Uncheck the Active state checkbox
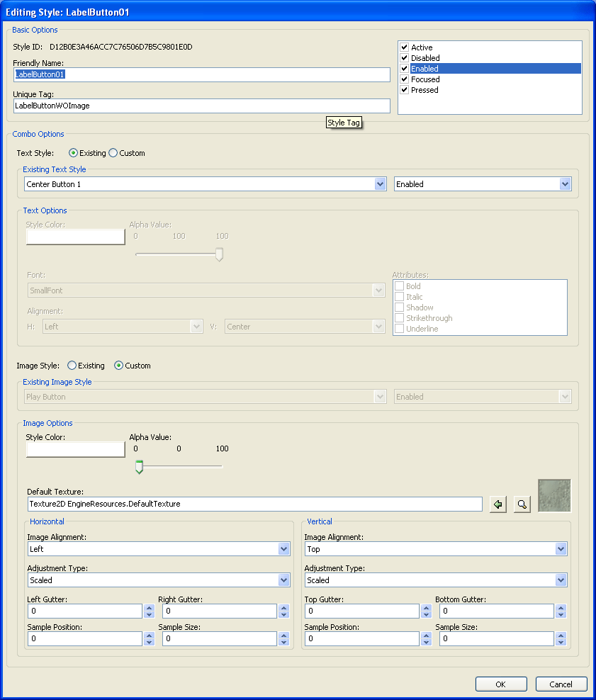 pos(404,47)
